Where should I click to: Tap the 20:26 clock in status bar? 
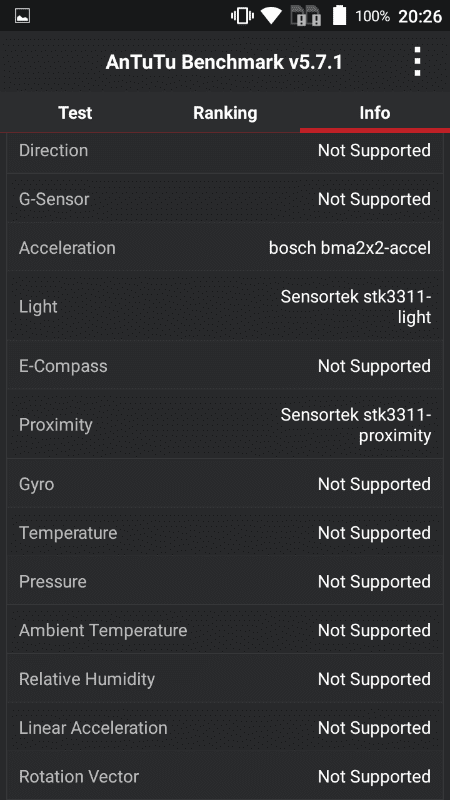[x=419, y=16]
